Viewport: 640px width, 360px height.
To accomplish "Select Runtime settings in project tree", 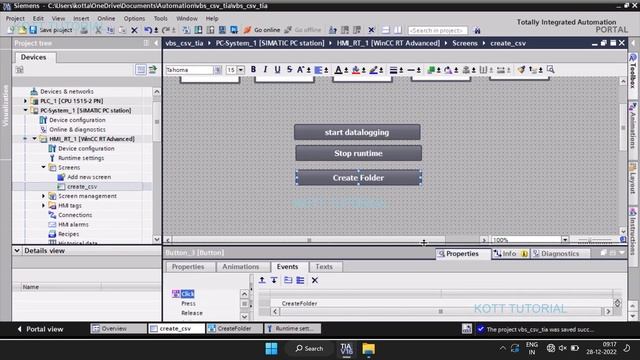I will pos(81,158).
